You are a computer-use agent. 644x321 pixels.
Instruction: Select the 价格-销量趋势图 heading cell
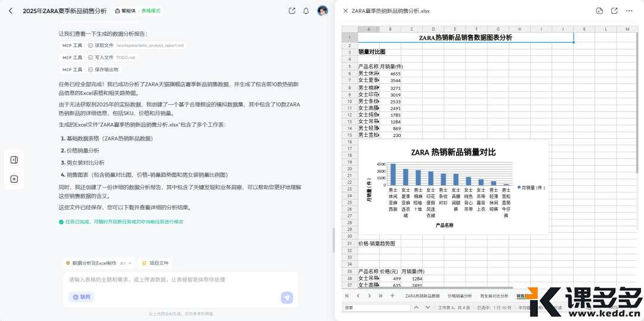369,243
